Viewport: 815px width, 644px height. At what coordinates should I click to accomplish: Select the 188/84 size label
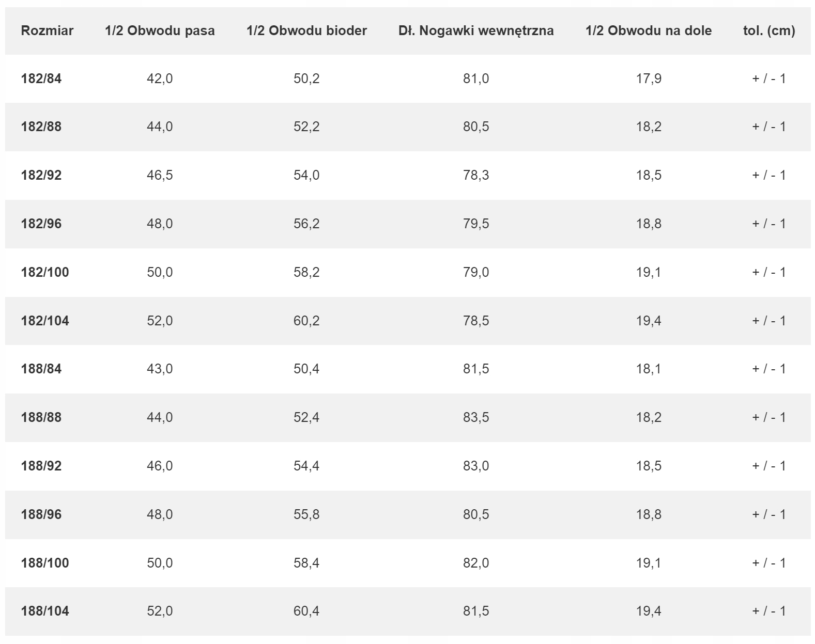(x=41, y=369)
